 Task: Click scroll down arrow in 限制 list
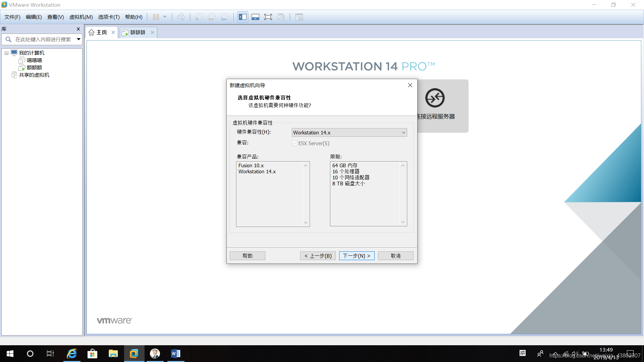(403, 222)
